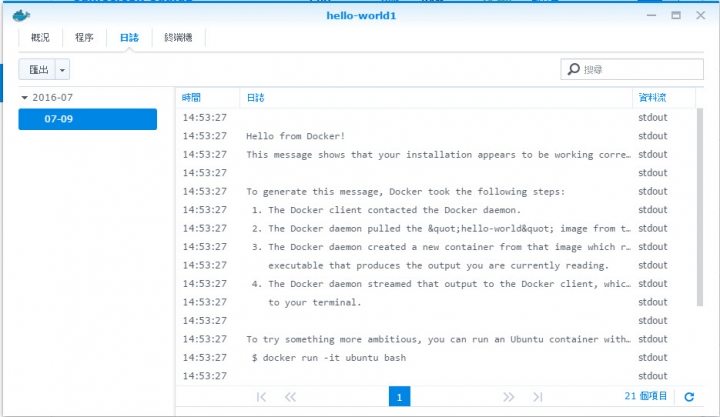Click the 匯出 export button

click(38, 70)
